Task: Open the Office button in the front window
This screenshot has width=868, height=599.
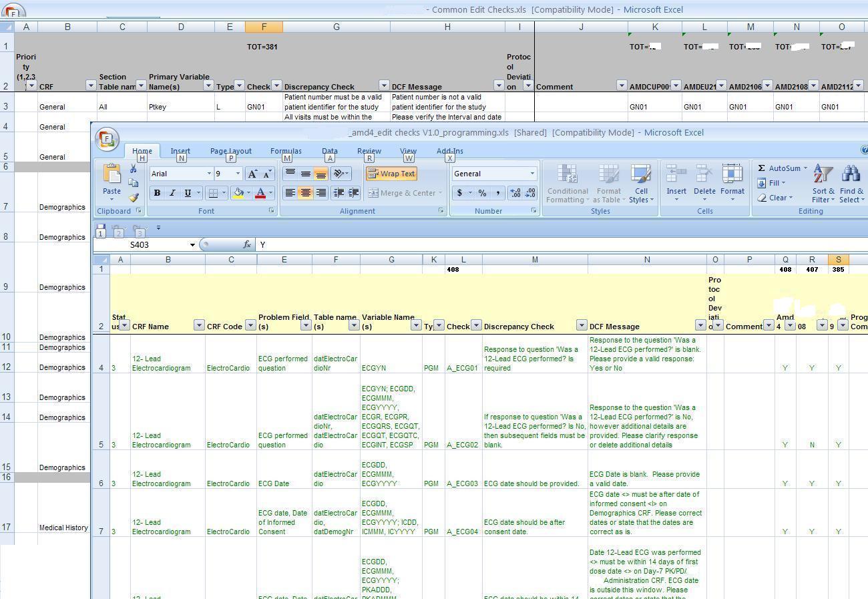Action: click(106, 138)
